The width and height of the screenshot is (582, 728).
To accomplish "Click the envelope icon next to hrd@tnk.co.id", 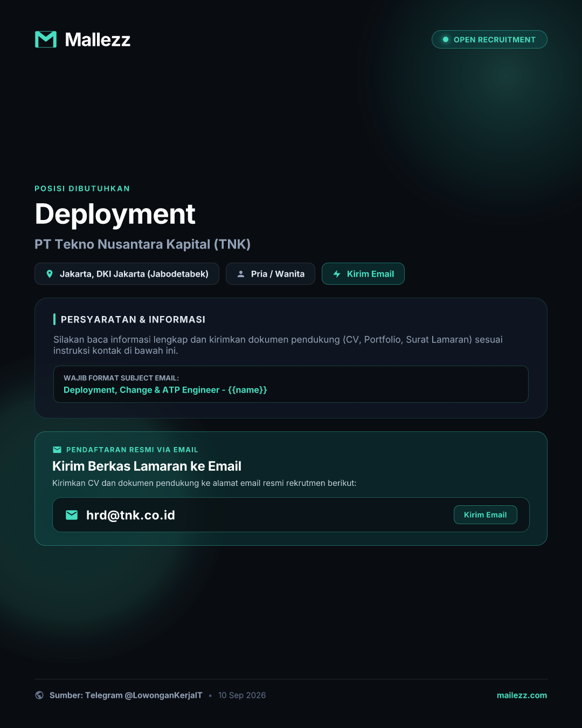I will (x=72, y=515).
